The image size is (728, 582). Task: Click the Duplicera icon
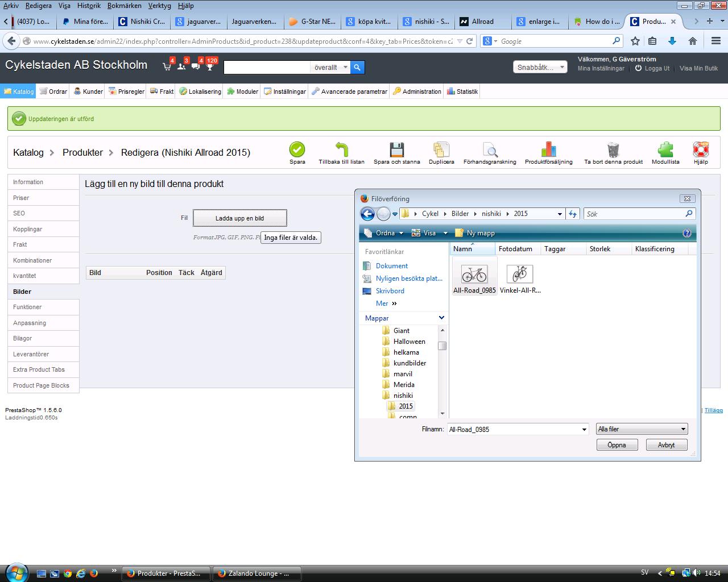point(441,149)
